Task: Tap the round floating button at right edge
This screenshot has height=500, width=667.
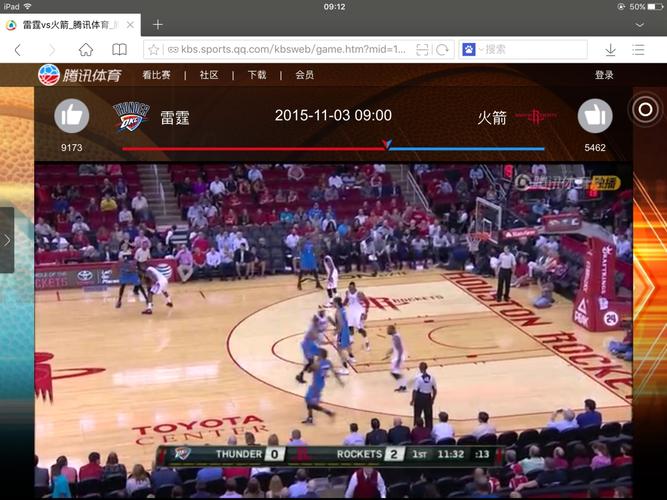Action: coord(645,110)
